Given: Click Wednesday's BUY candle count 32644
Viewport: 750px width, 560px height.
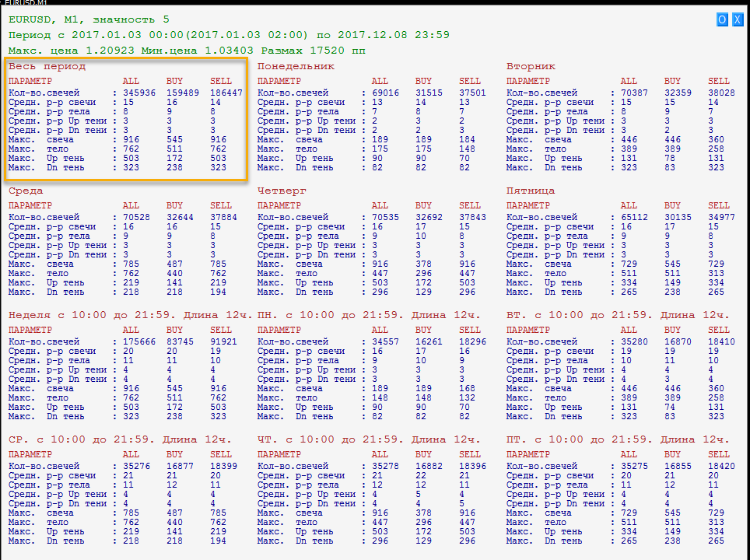Looking at the screenshot, I should 180,217.
